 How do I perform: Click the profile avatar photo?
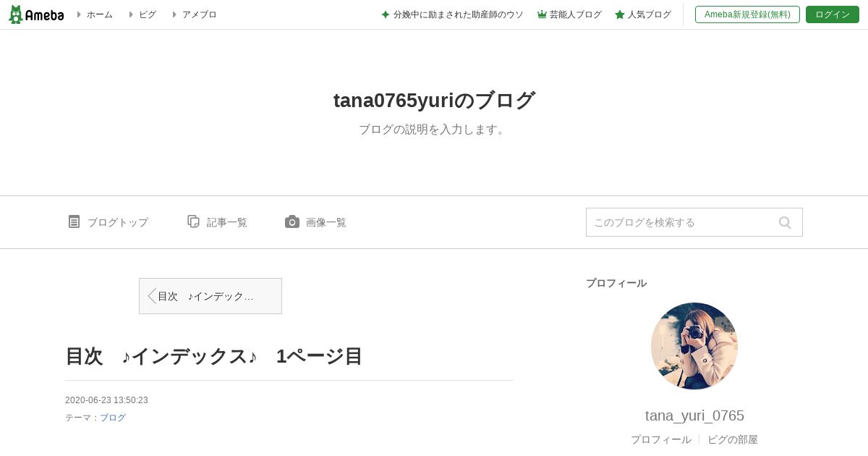click(694, 346)
